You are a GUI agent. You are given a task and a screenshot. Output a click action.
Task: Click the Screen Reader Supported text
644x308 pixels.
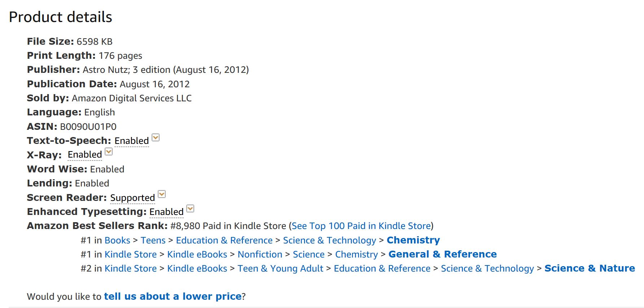[x=132, y=198]
